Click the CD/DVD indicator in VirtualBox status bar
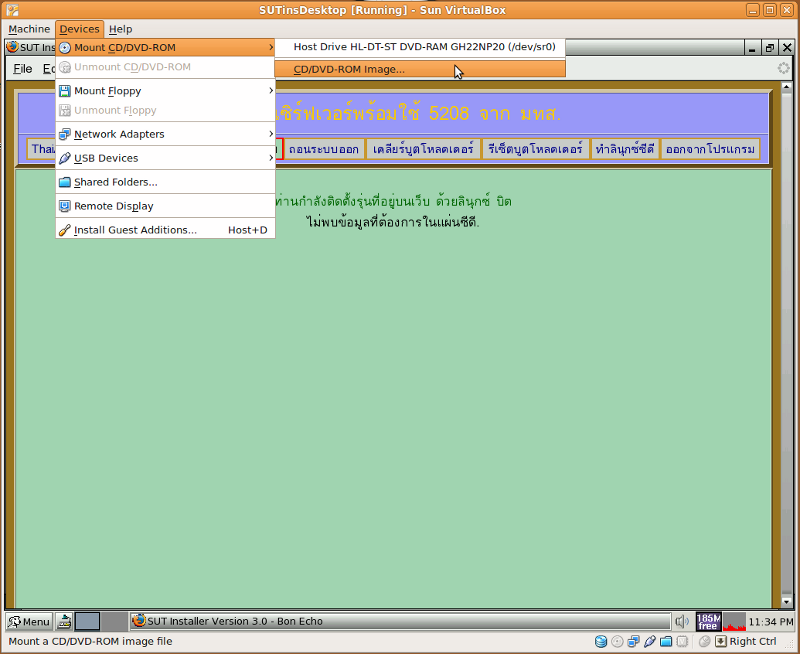Image resolution: width=800 pixels, height=654 pixels. pos(617,641)
